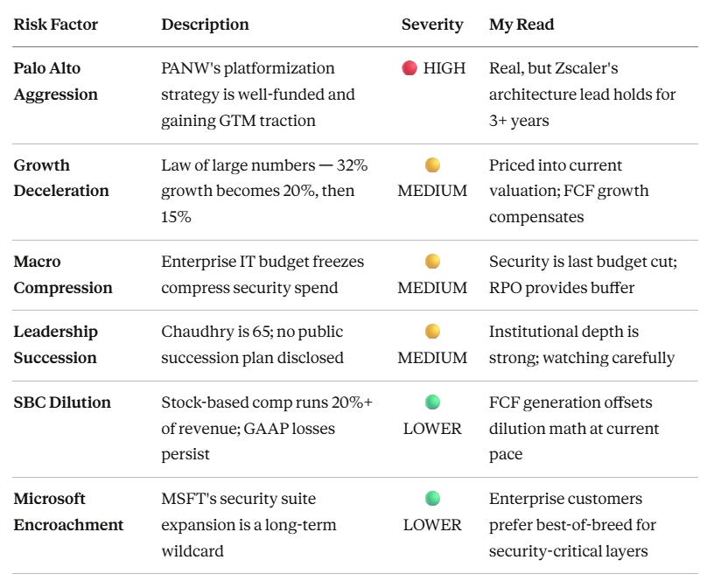The width and height of the screenshot is (707, 588).
Task: Click the Leadership Succession row title
Action: click(55, 345)
